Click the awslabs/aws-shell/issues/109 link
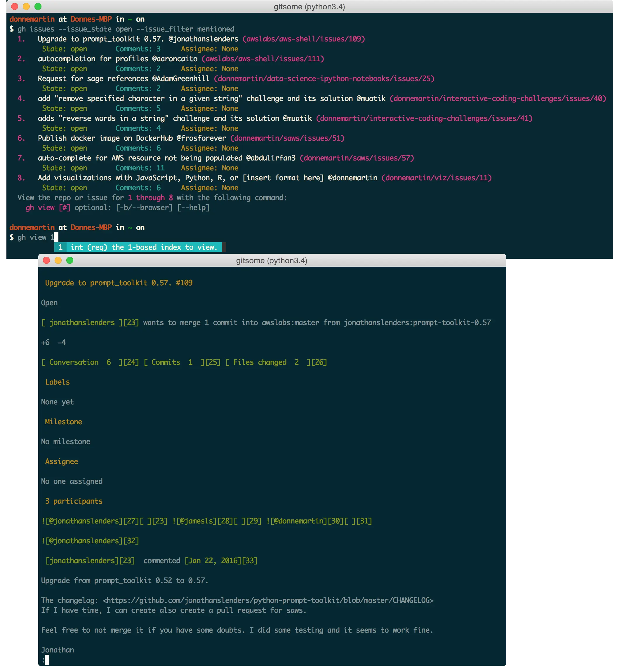 pos(303,39)
